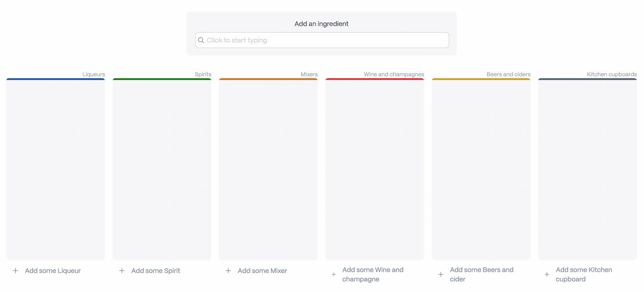The image size is (644, 292).
Task: Click the plus icon beside Add some Liqueur
Action: coord(16,271)
